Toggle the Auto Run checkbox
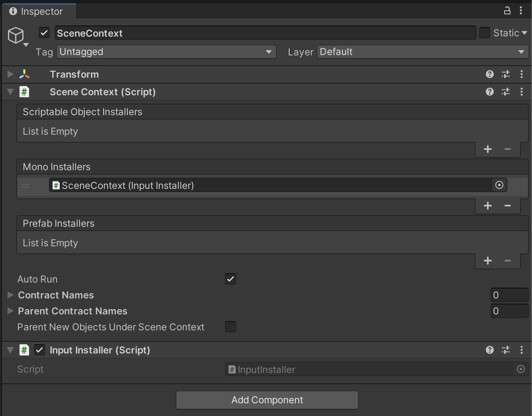Screen dimensions: 532x416 (x=230, y=279)
